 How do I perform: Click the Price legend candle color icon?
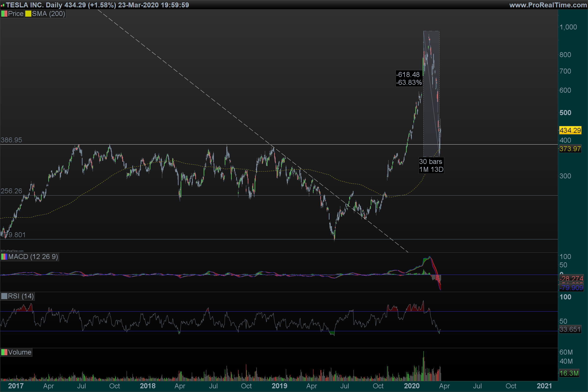point(4,14)
